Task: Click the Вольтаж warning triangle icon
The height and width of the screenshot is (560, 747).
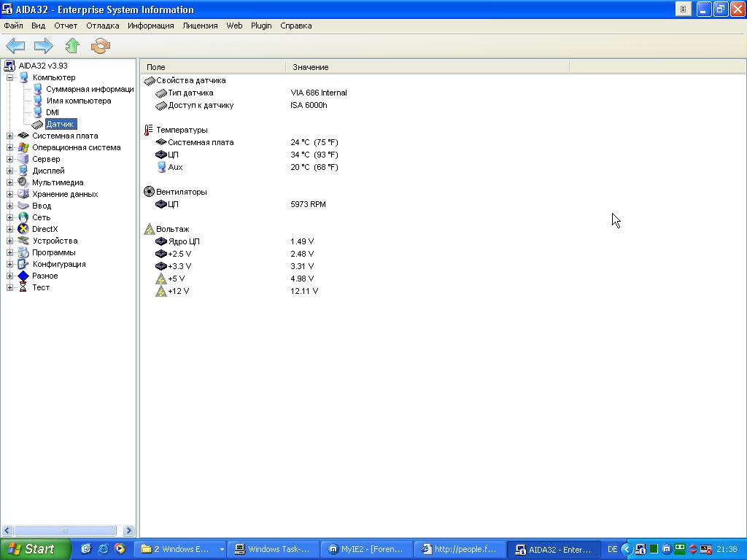Action: [x=149, y=229]
